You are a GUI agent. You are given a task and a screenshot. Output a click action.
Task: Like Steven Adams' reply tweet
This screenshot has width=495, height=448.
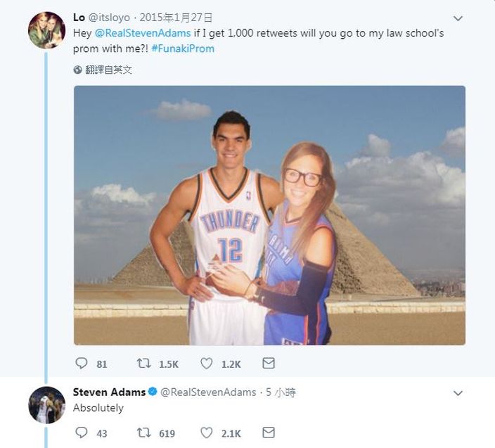[207, 433]
